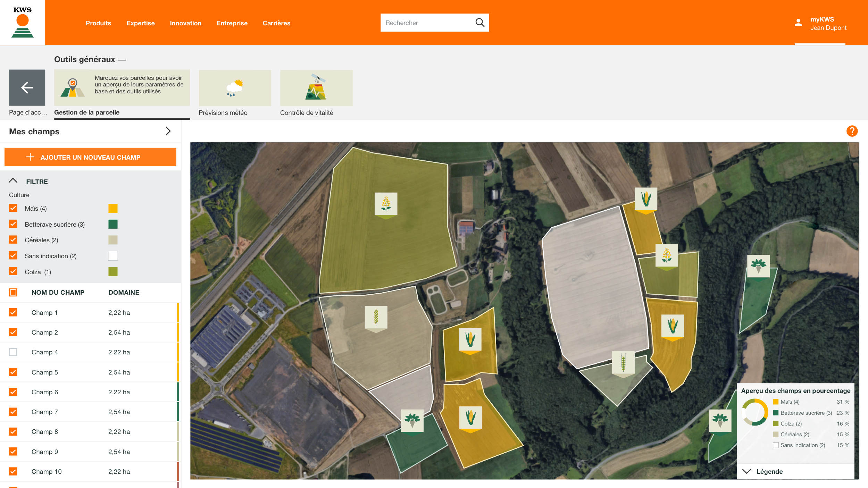Expand the Mes champs panel arrow
This screenshot has width=868, height=488.
pyautogui.click(x=168, y=132)
